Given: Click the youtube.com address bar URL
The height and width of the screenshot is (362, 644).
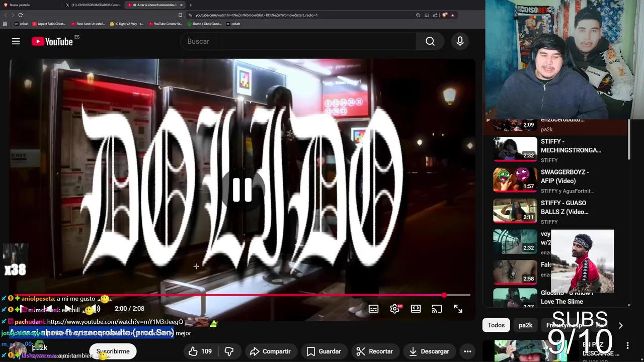Looking at the screenshot, I should pyautogui.click(x=256, y=15).
